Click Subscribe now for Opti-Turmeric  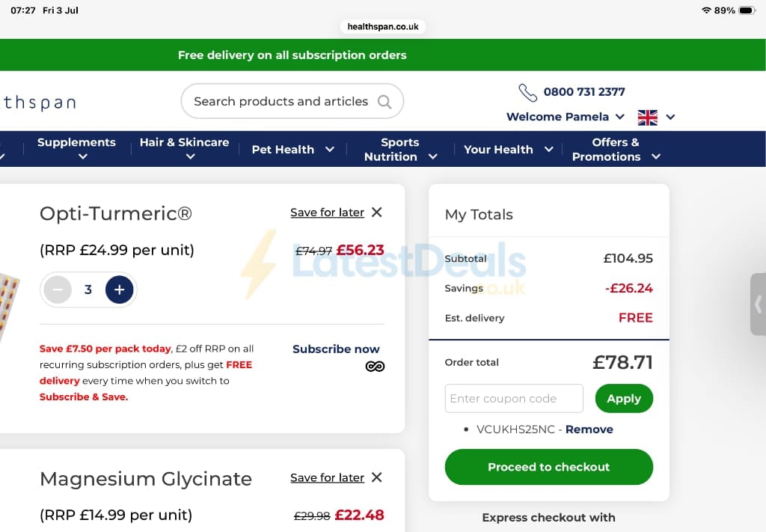pyautogui.click(x=336, y=349)
